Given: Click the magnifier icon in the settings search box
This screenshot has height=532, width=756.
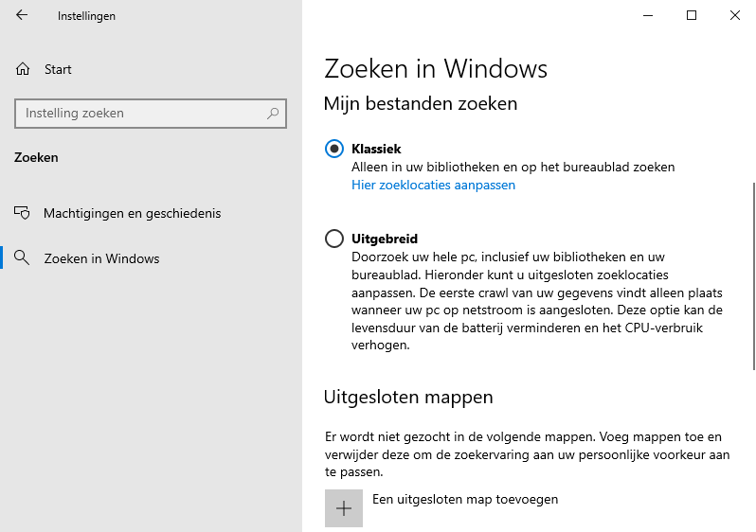Looking at the screenshot, I should [x=273, y=114].
